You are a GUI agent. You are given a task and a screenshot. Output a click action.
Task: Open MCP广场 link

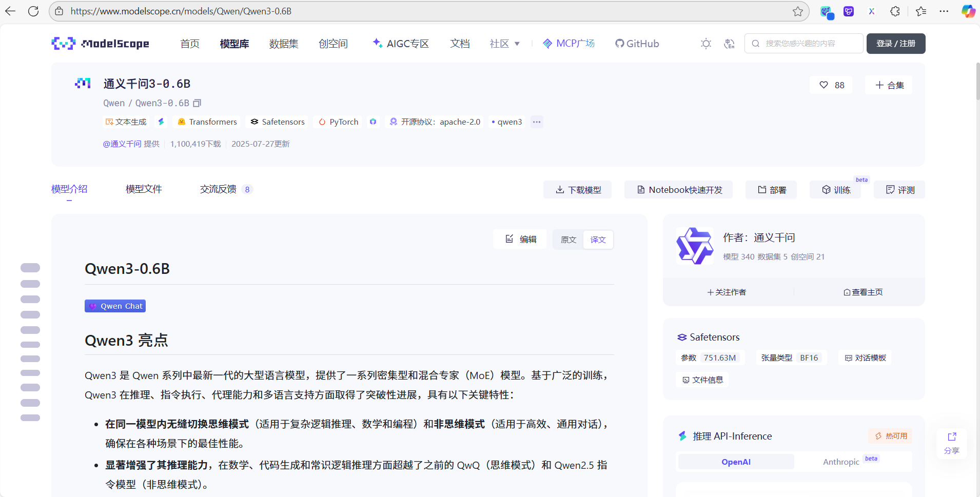click(569, 44)
